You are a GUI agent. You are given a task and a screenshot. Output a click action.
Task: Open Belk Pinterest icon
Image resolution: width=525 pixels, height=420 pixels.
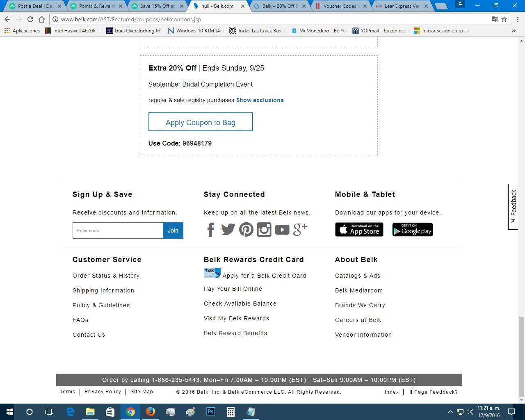click(x=246, y=229)
